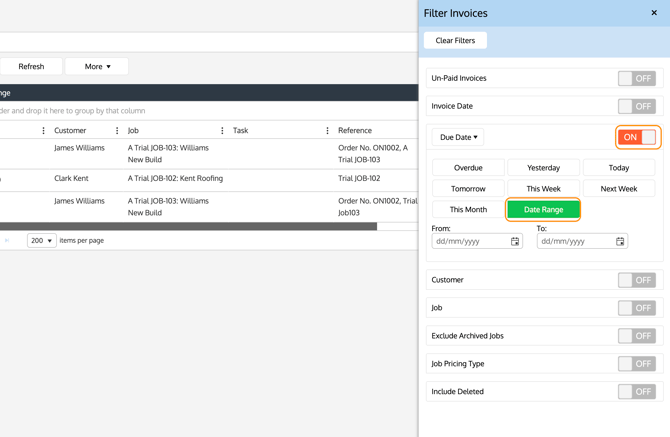Toggle the Un-Paid Invoices filter
Viewport: 670px width, 437px height.
(636, 78)
